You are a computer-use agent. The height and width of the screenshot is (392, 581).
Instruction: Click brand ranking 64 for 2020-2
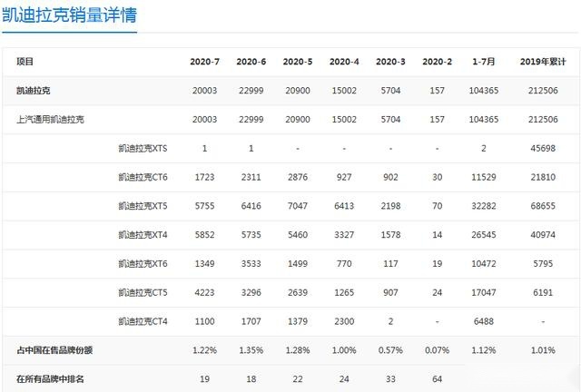coord(438,379)
